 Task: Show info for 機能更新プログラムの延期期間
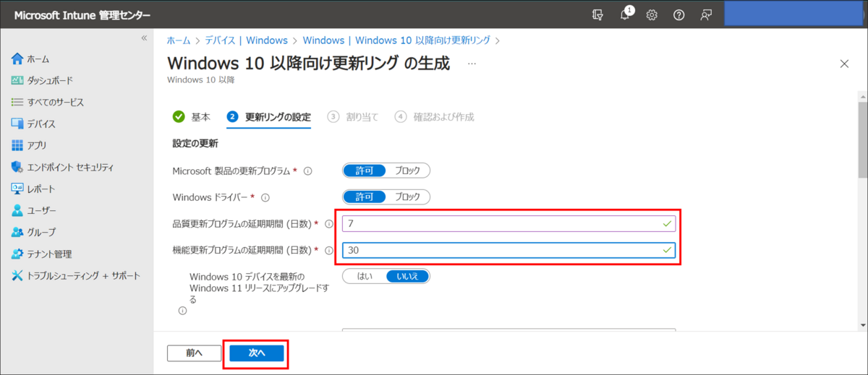click(328, 251)
